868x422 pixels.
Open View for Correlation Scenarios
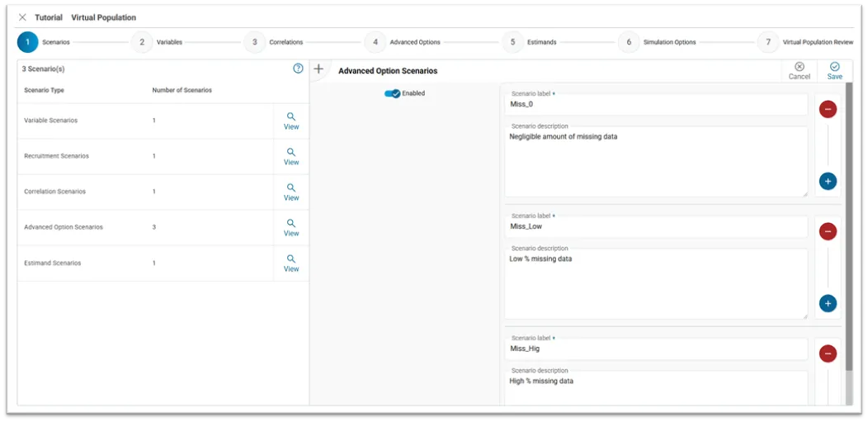coord(291,192)
